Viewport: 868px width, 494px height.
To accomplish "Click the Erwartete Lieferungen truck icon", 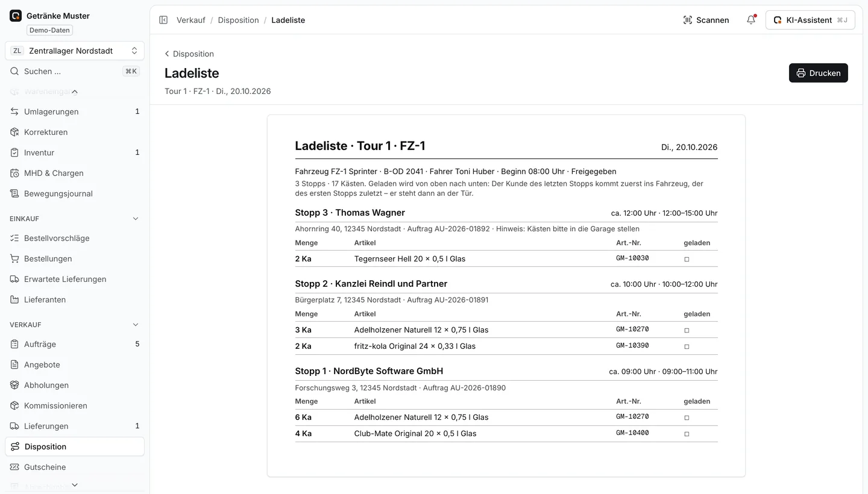I will [14, 279].
